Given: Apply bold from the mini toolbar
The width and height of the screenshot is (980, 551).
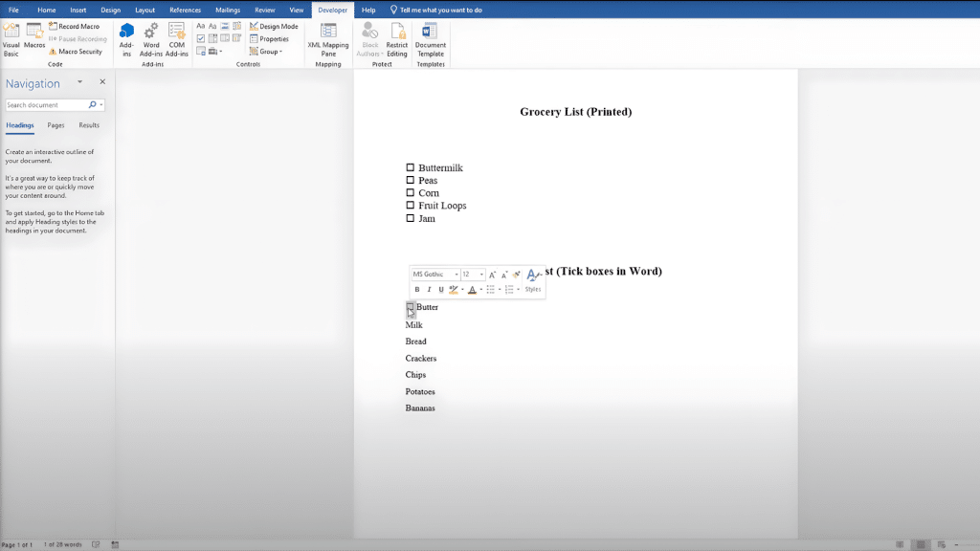Looking at the screenshot, I should [x=417, y=289].
